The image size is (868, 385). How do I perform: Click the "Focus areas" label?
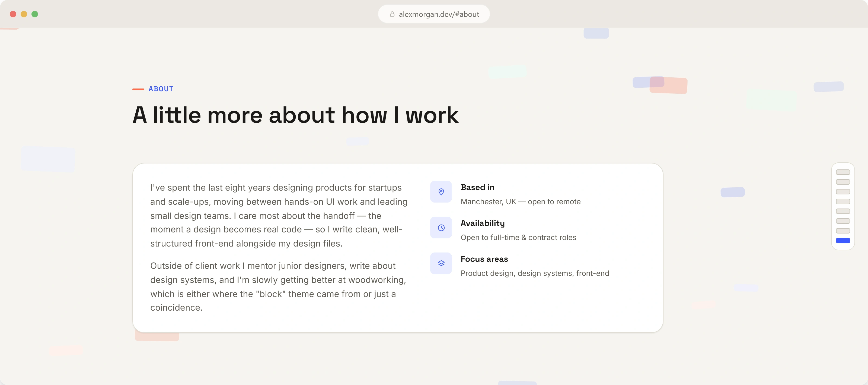(x=484, y=259)
